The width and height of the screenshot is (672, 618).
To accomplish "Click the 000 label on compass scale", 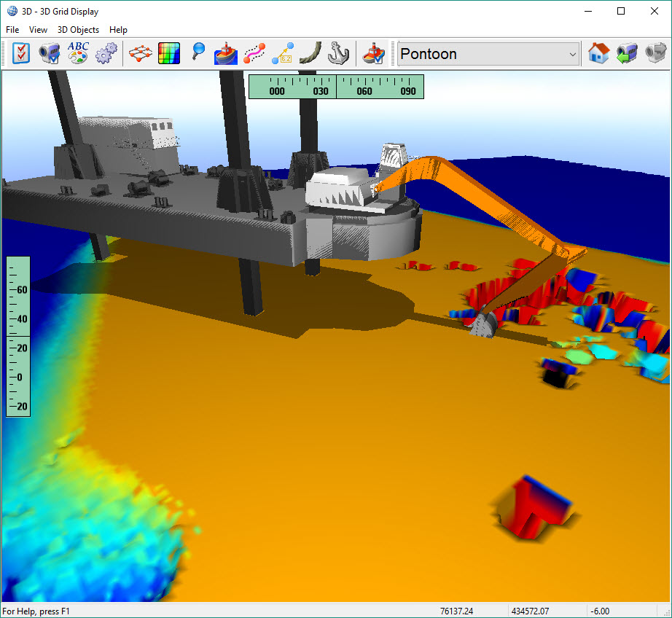I will [x=277, y=91].
